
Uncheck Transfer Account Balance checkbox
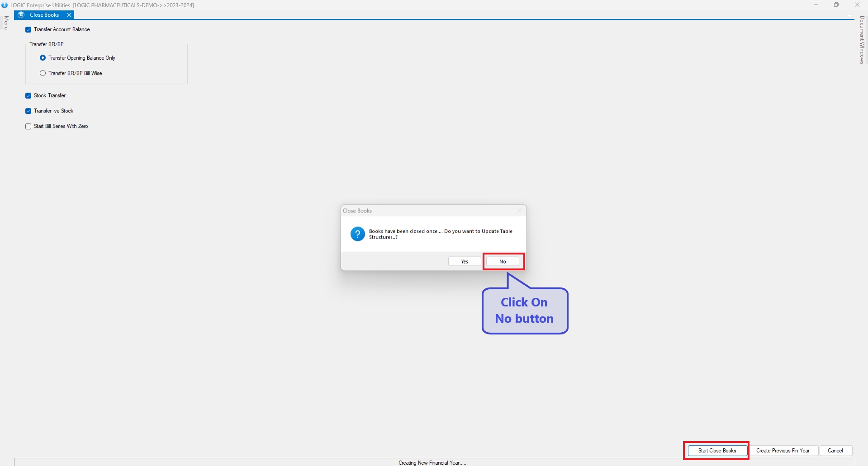pos(28,30)
